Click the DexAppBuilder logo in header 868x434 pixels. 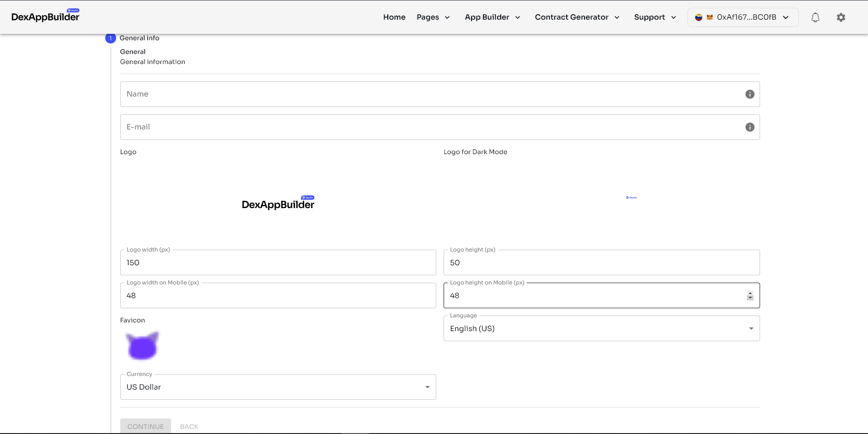pyautogui.click(x=45, y=16)
